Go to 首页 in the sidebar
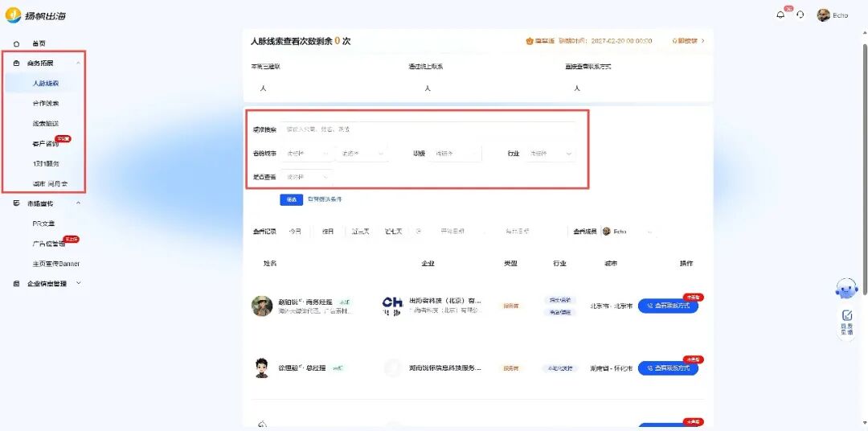 [x=39, y=43]
